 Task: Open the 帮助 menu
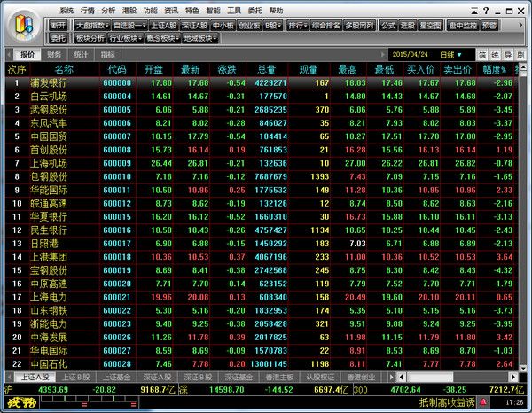point(276,11)
